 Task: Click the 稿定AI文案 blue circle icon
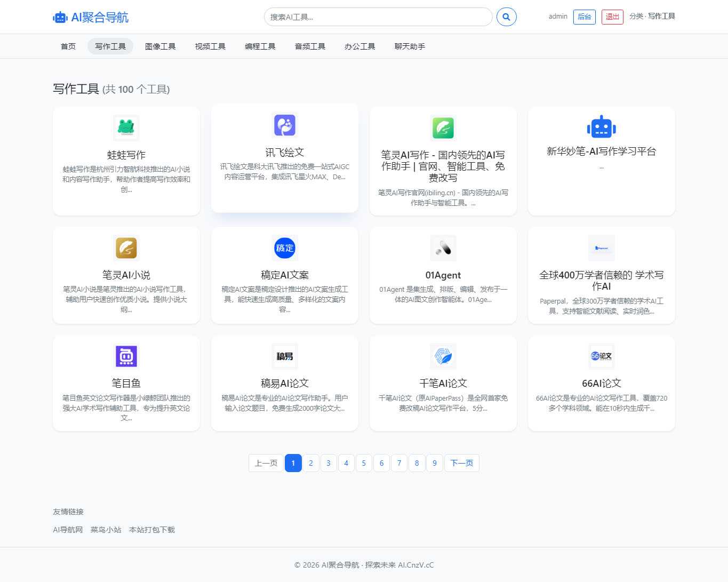(284, 248)
